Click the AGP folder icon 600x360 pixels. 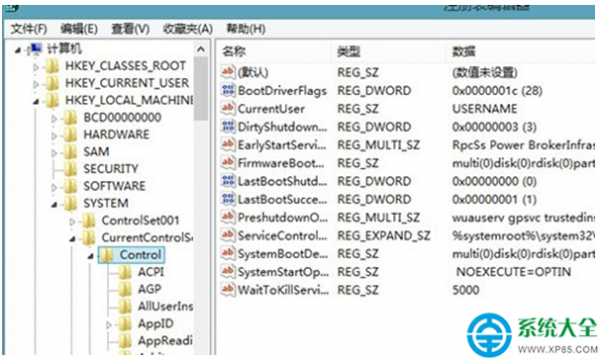125,290
